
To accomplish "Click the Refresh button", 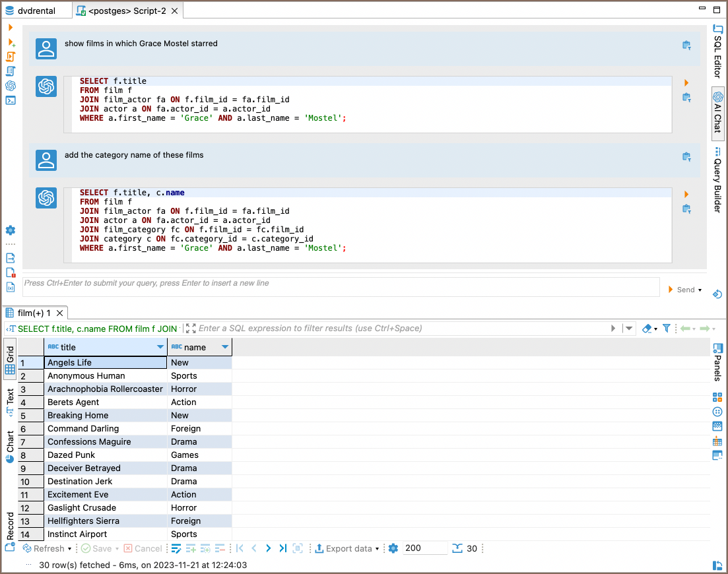I will tap(44, 548).
